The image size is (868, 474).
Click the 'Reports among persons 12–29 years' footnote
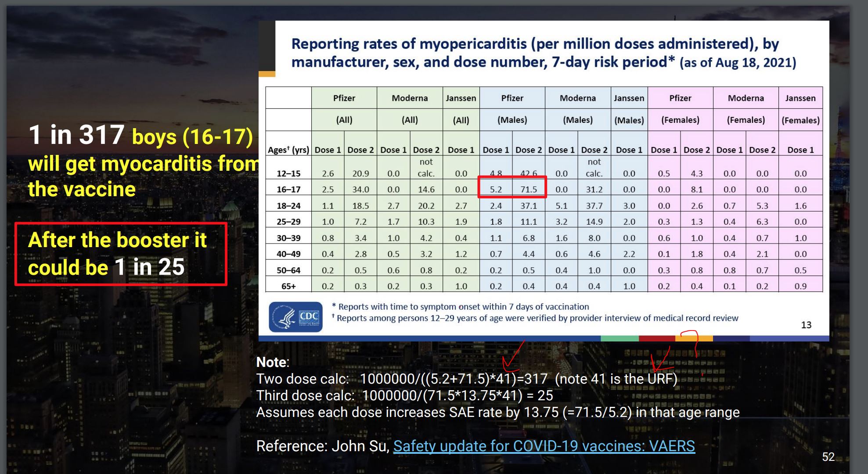coord(535,318)
